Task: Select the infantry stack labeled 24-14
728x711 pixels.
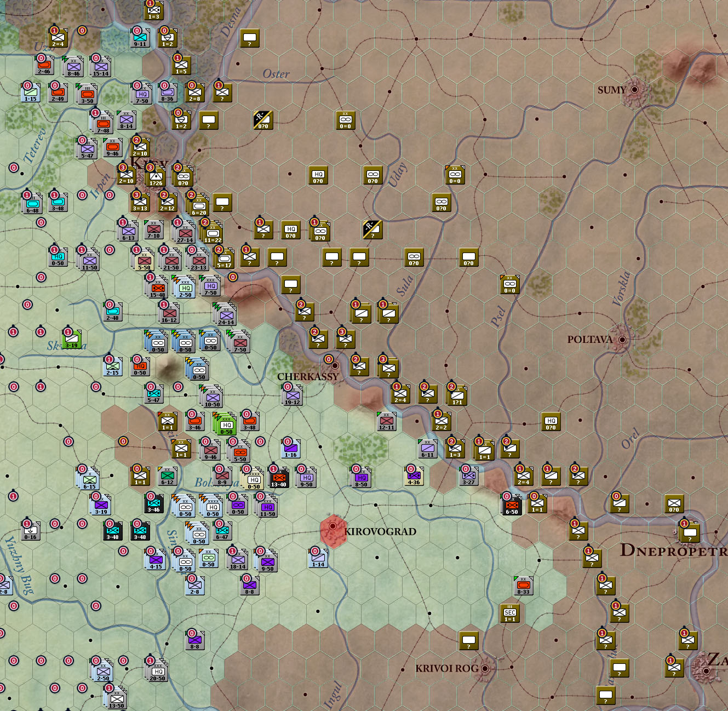Action: [x=226, y=314]
